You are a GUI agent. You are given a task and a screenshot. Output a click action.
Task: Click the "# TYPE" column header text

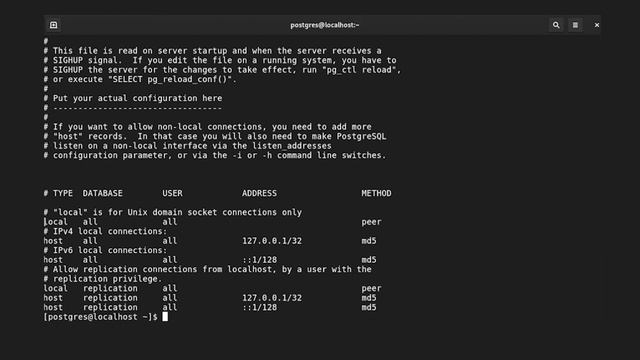[x=58, y=193]
